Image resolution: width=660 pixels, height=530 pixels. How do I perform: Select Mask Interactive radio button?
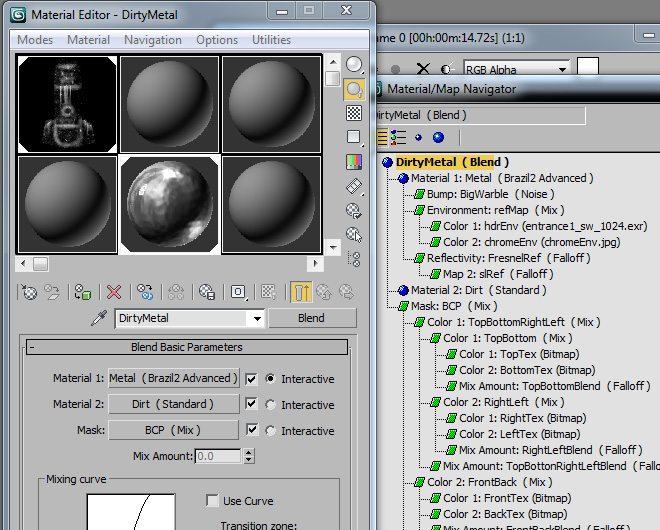click(x=270, y=431)
